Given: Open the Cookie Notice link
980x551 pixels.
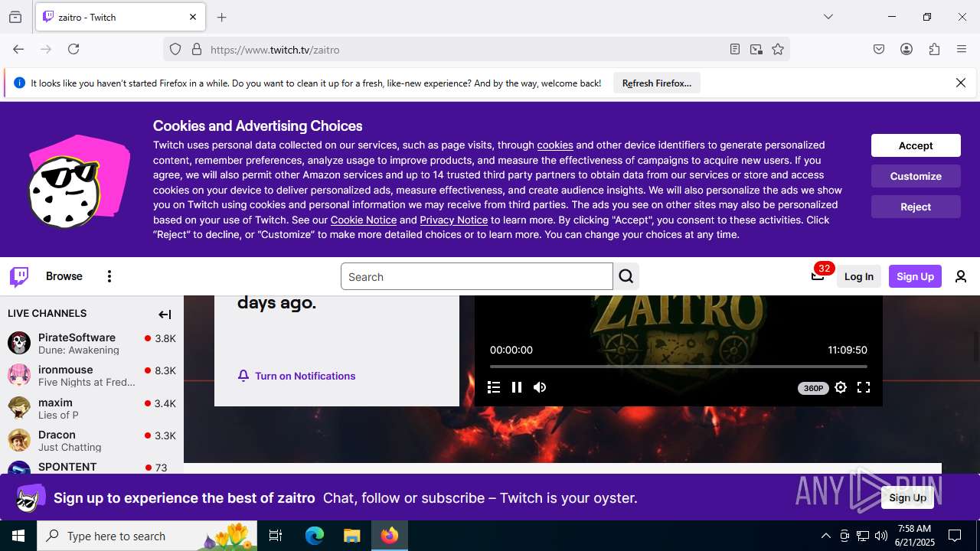Looking at the screenshot, I should click(x=364, y=220).
